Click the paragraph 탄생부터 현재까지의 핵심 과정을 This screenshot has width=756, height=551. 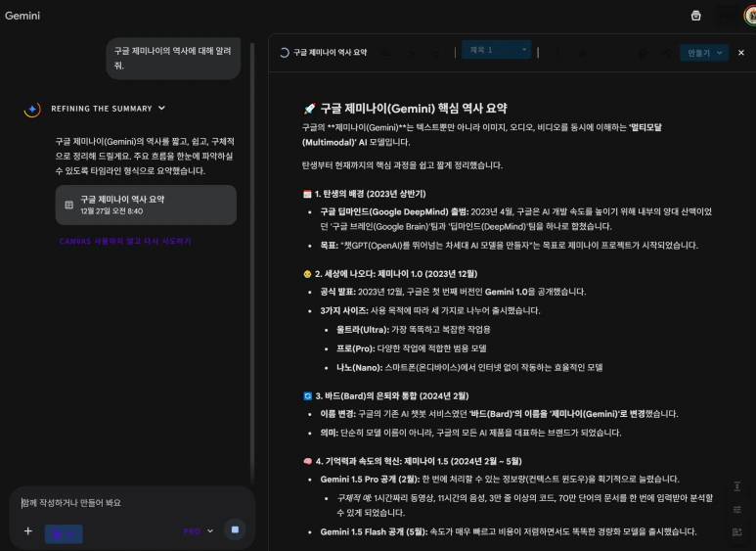(402, 165)
